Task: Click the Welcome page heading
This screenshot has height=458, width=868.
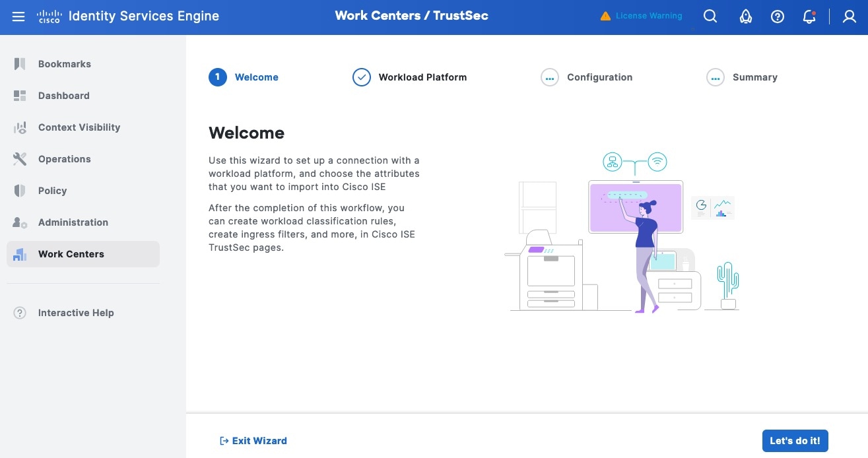Action: 247,133
